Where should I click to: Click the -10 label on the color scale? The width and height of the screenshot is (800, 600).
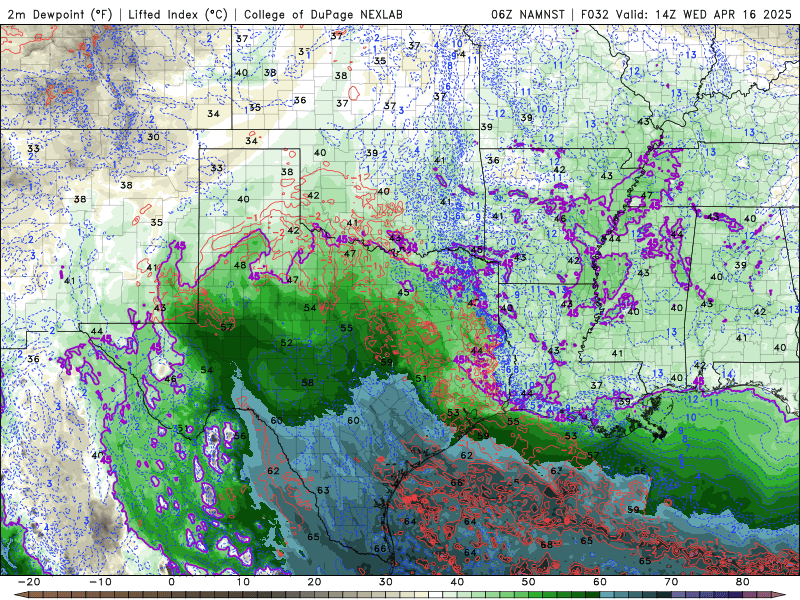pyautogui.click(x=100, y=582)
